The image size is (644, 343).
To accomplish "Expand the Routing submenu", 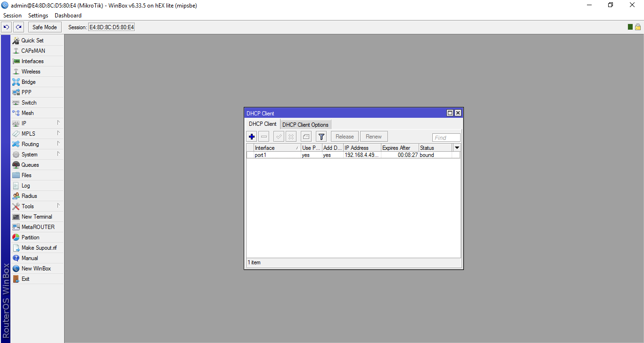I will pos(37,144).
